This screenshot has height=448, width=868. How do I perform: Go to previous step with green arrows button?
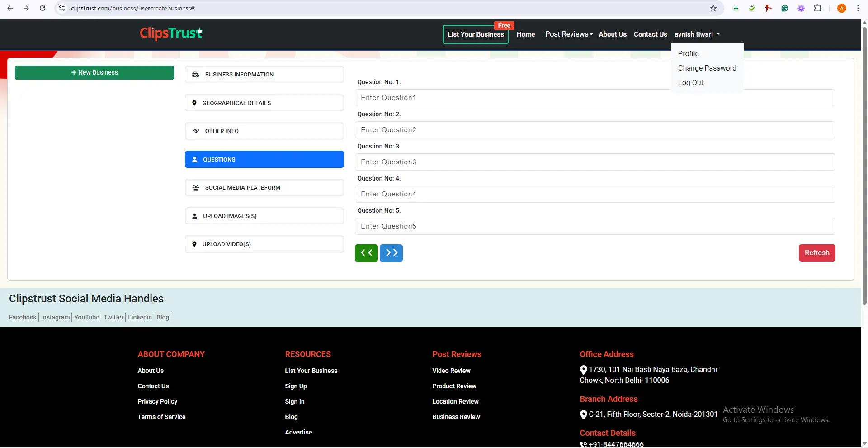coord(366,253)
